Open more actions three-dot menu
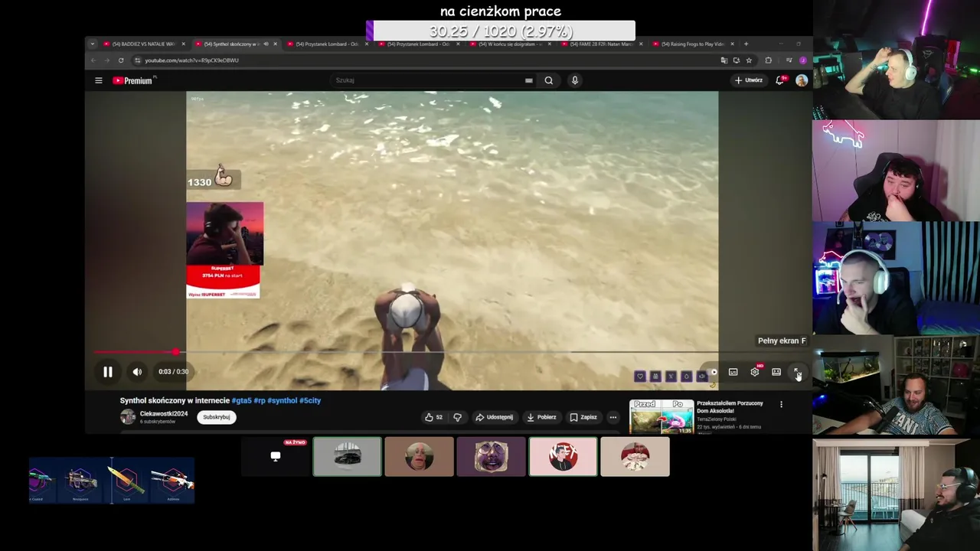The image size is (980, 551). tap(613, 417)
